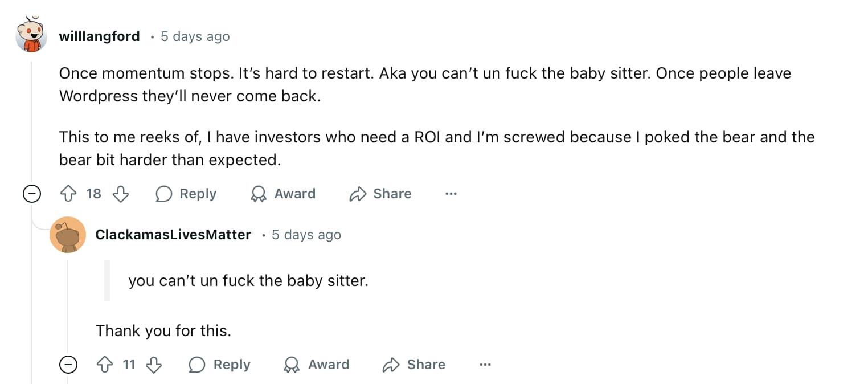Viewport: 868px width, 384px height.
Task: Open the Award options for willlangford's comment
Action: pyautogui.click(x=282, y=194)
